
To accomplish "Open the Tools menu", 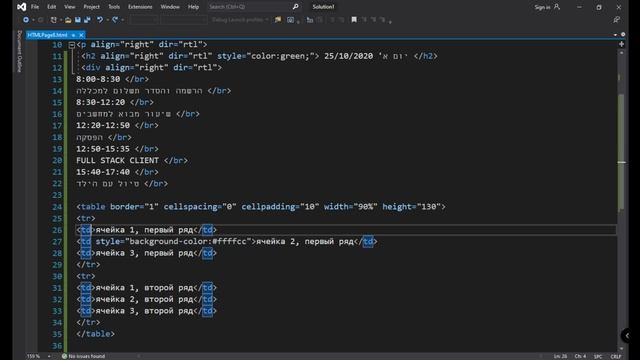I will click(114, 7).
